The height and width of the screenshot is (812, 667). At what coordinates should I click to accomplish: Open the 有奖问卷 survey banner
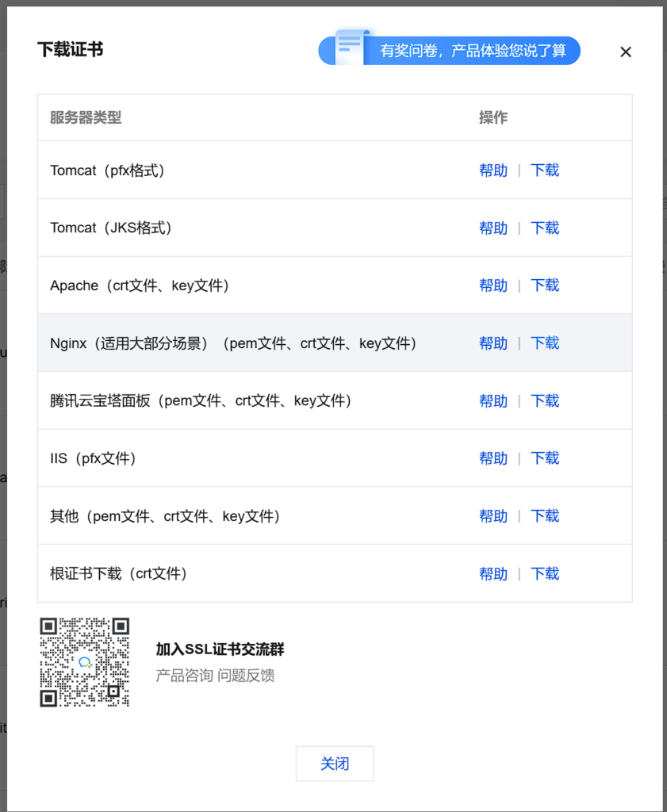pos(449,50)
